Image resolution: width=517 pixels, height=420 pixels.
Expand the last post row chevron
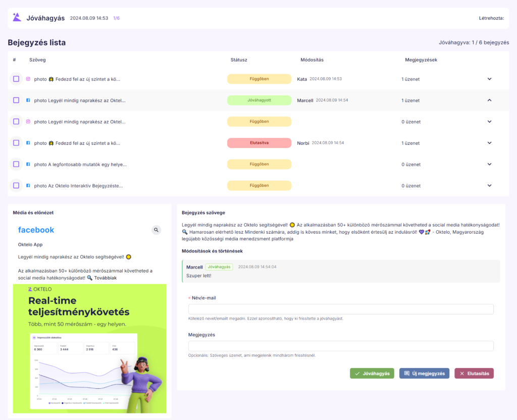pos(489,185)
